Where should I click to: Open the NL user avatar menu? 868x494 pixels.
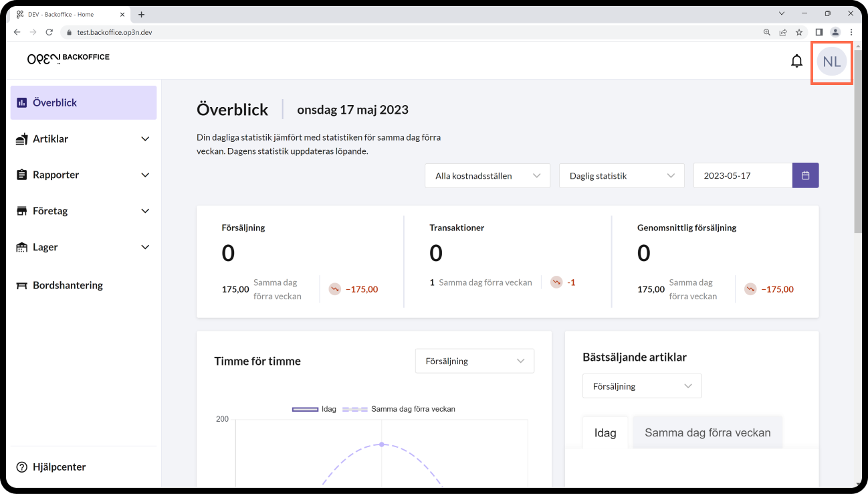[831, 62]
